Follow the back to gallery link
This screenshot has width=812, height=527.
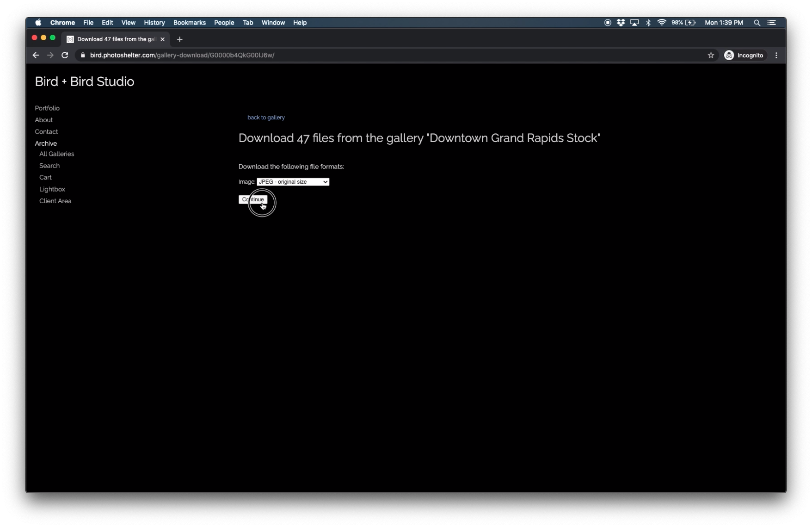(x=266, y=118)
